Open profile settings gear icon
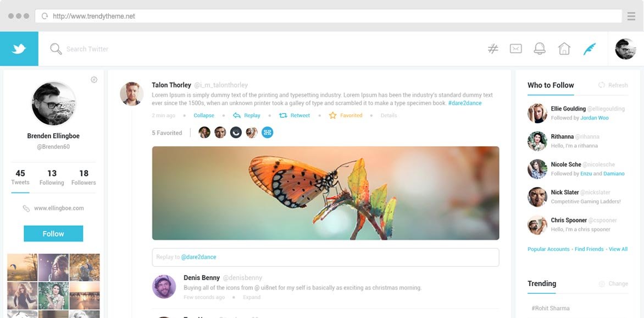 click(94, 80)
